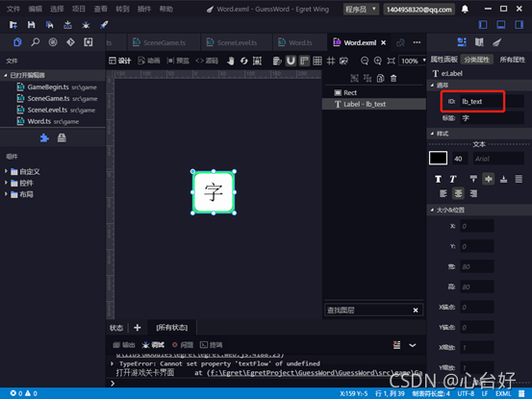Viewport: 532px width, 399px height.
Task: Click the fit to screen icon
Action: [x=392, y=61]
